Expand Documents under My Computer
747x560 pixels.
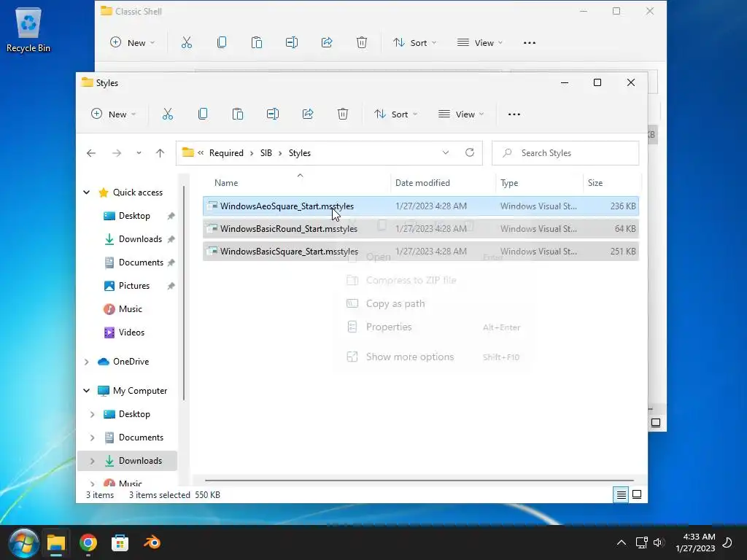click(93, 437)
